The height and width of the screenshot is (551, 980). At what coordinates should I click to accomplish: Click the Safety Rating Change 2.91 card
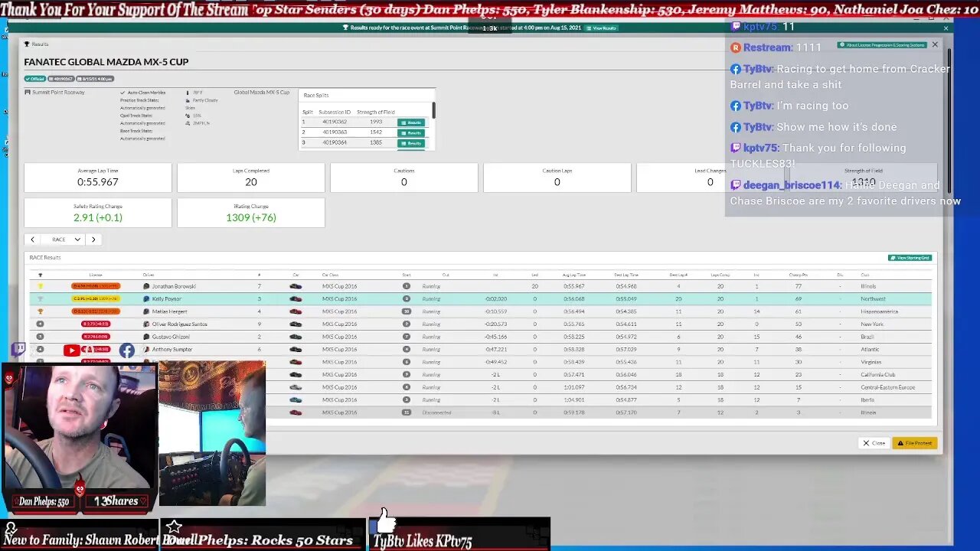pyautogui.click(x=98, y=213)
